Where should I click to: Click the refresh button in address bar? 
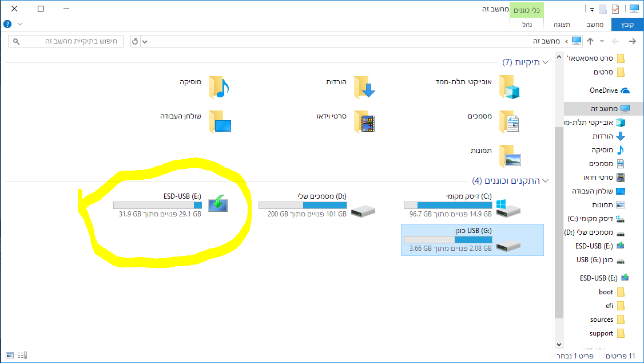click(135, 42)
